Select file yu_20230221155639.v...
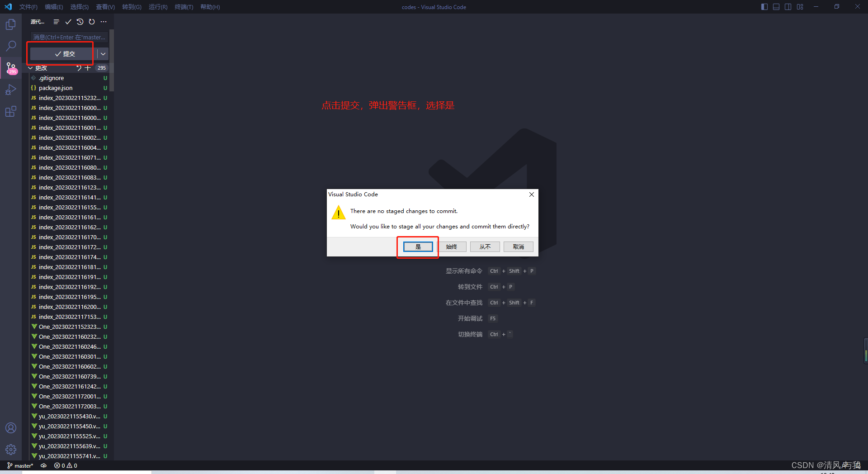868x474 pixels. point(68,446)
